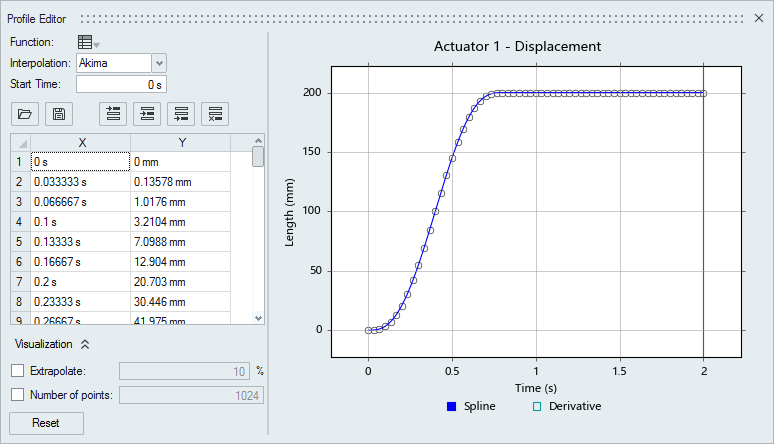The image size is (774, 444).
Task: Enable the Number of points checkbox
Action: tap(17, 395)
